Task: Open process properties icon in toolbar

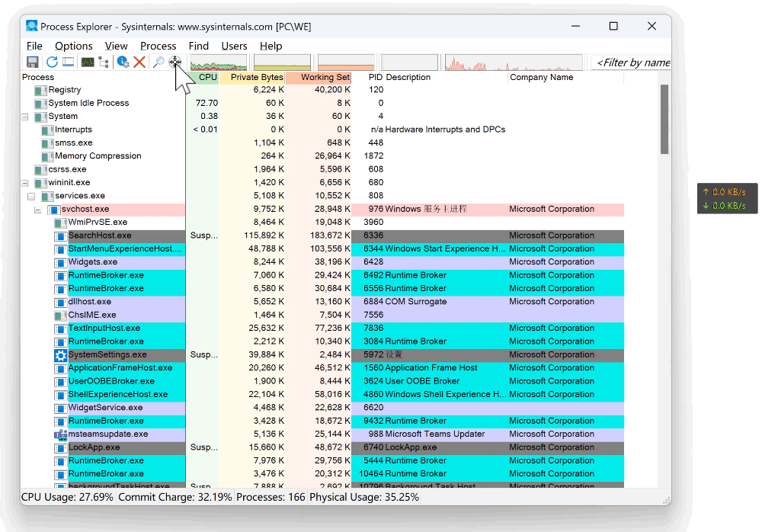Action: [123, 62]
